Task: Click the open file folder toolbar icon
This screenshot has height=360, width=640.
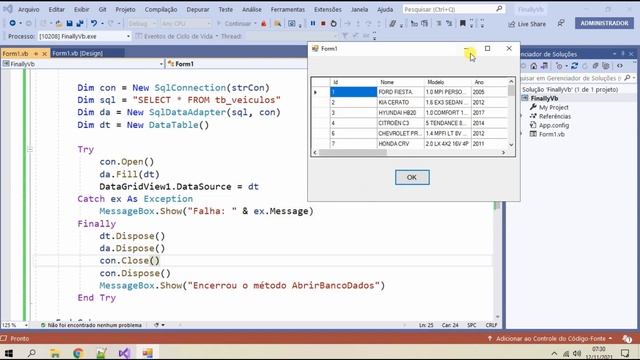Action: [x=59, y=24]
